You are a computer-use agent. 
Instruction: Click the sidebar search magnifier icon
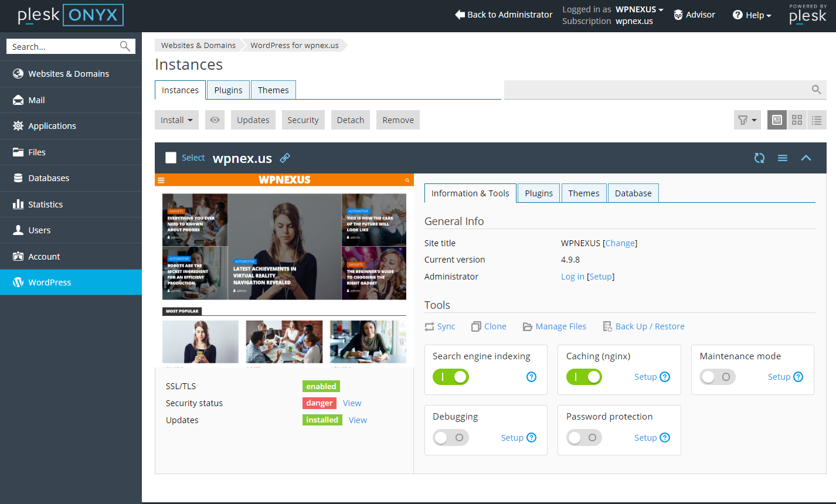coord(125,46)
